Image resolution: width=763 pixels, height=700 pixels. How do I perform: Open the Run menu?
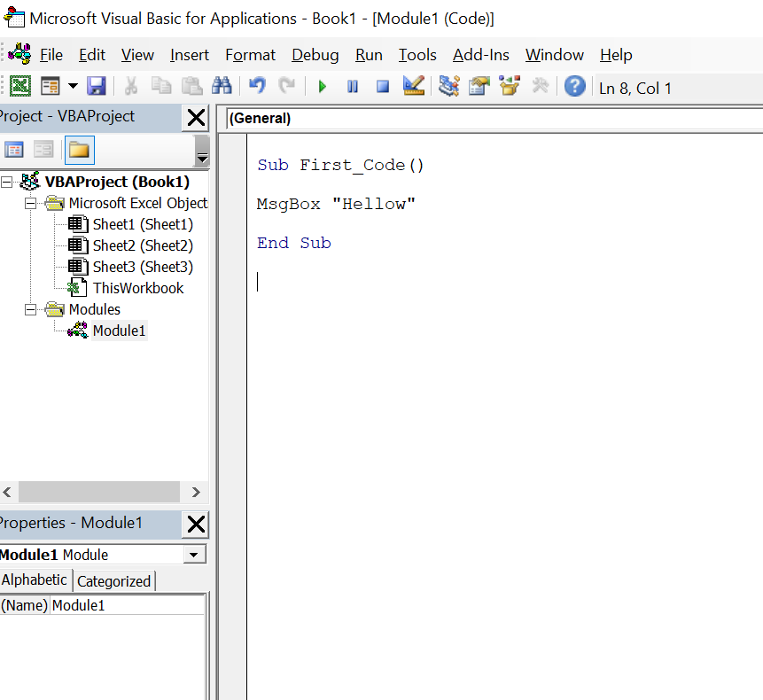pos(369,55)
